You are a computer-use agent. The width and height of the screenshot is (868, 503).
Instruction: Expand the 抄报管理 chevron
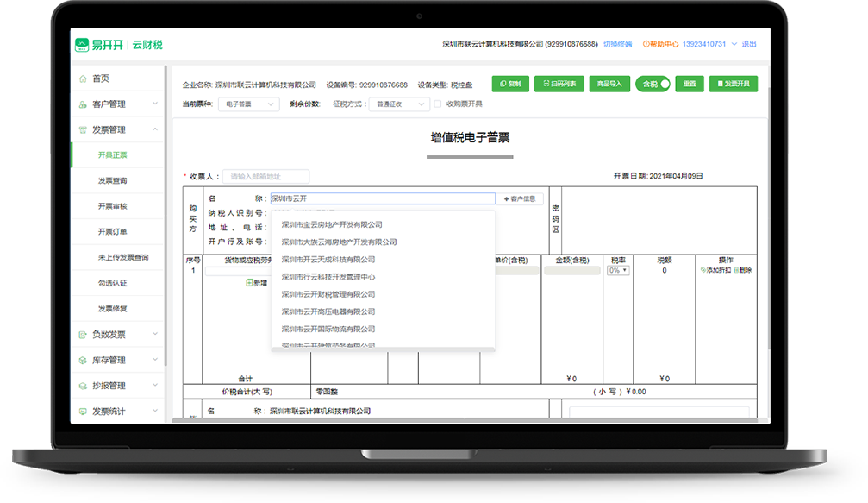pos(155,385)
